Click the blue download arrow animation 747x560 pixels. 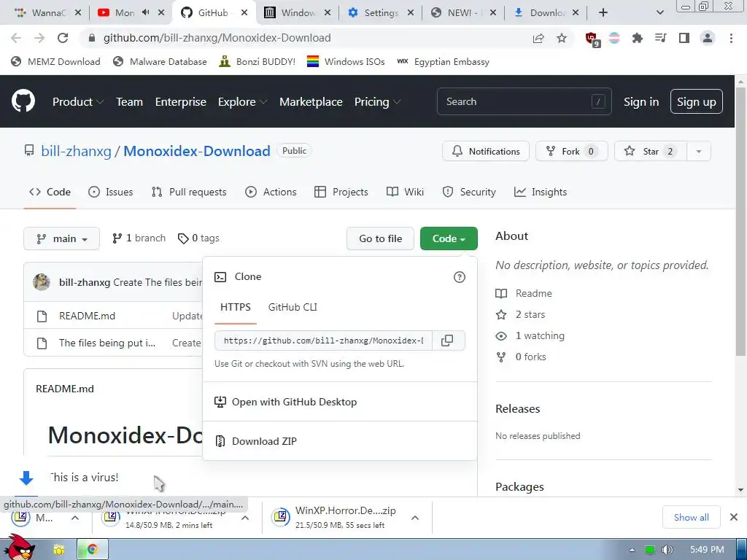coord(26,478)
